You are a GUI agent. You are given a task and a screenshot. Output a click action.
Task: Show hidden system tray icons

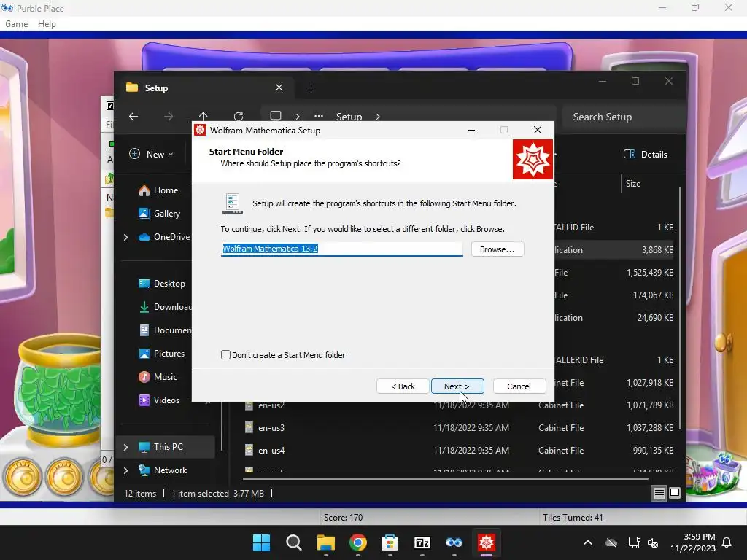(x=588, y=542)
